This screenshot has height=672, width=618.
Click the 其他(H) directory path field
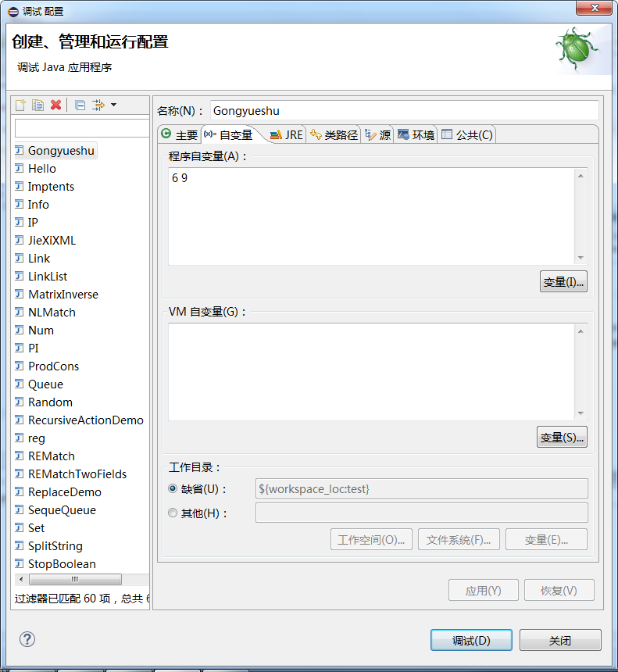point(422,513)
